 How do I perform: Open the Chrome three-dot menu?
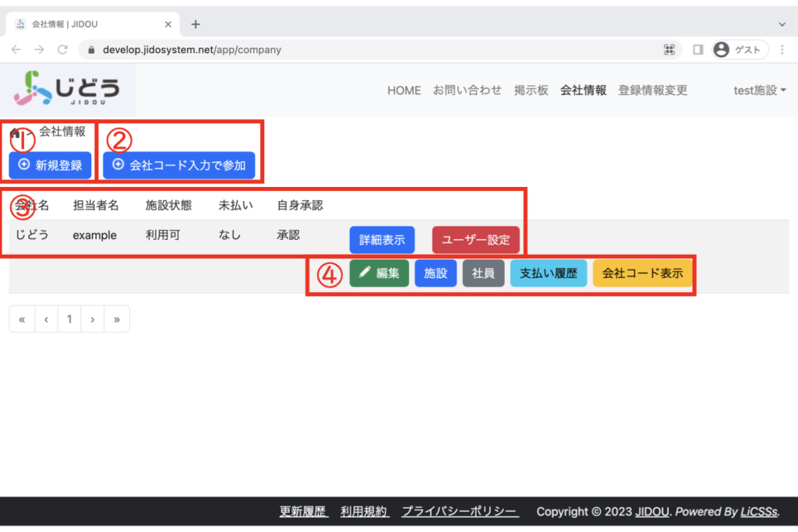(x=782, y=49)
